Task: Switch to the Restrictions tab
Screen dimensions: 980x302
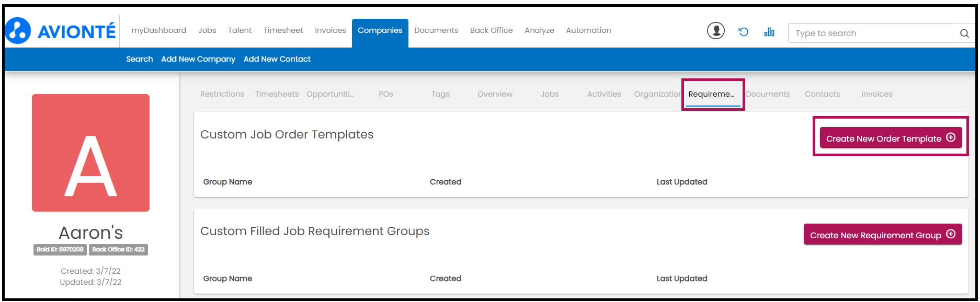Action: click(x=222, y=94)
